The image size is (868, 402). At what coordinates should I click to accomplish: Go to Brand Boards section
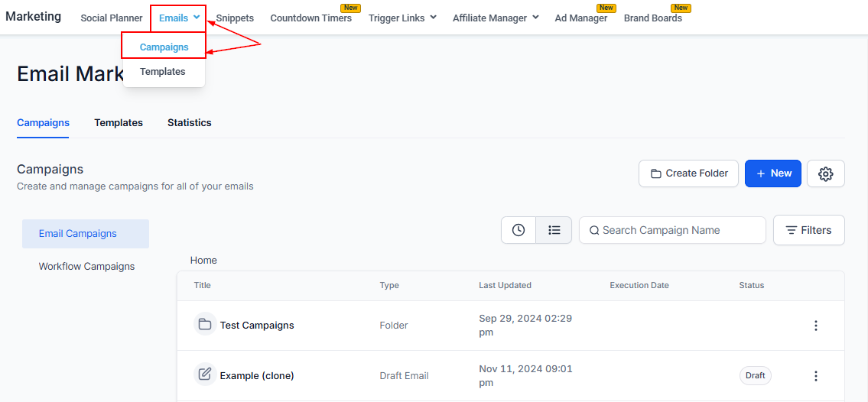pyautogui.click(x=652, y=18)
